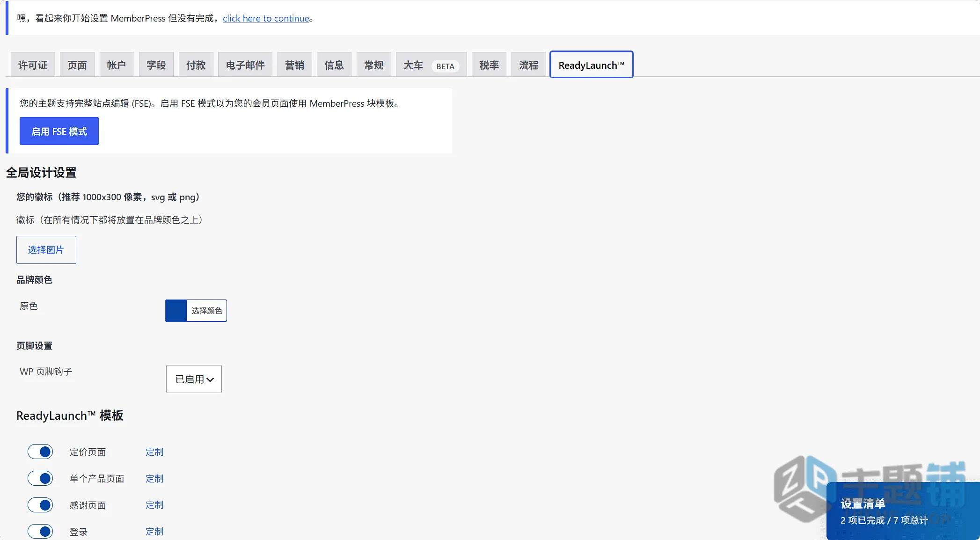Screen dimensions: 980x540
Task: Click the 2 项已完成 / 7 项总计 text
Action: (884, 520)
